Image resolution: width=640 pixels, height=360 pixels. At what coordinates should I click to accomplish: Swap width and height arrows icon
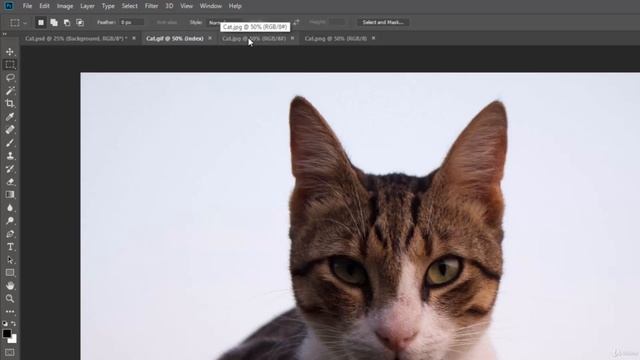[x=296, y=22]
